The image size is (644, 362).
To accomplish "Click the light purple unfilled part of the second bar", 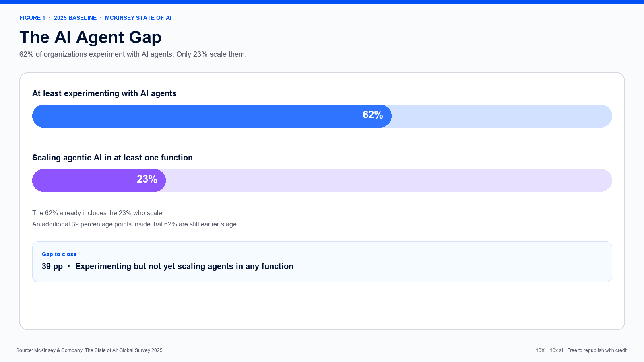I will pos(389,180).
